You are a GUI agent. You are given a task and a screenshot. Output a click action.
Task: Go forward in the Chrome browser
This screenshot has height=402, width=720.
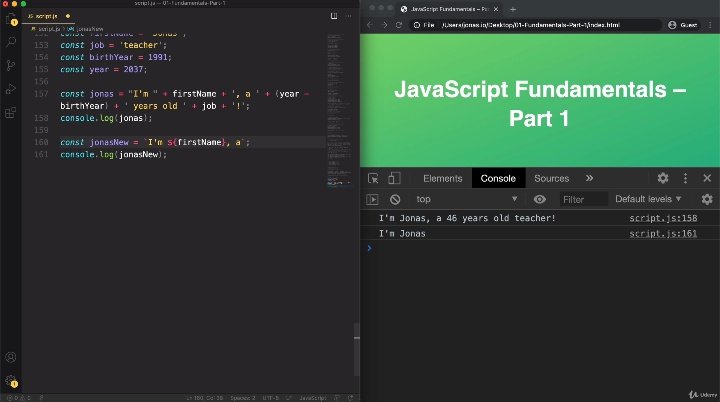[x=384, y=25]
